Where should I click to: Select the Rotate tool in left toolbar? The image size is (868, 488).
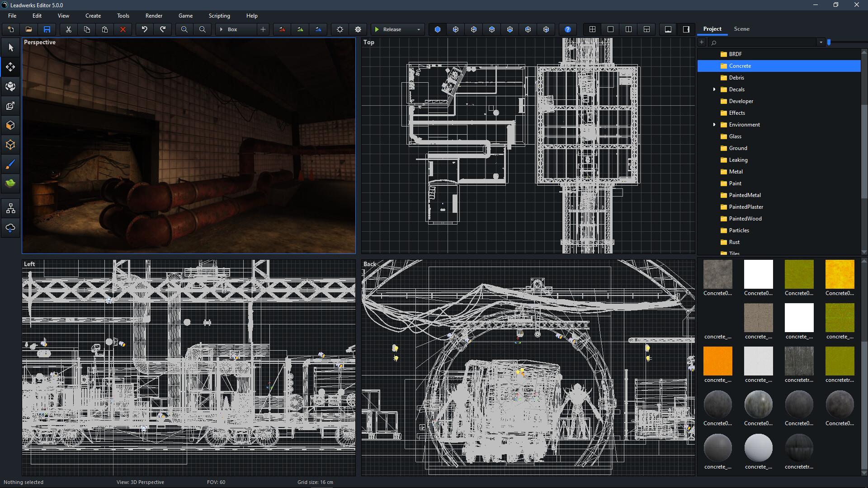pos(10,86)
